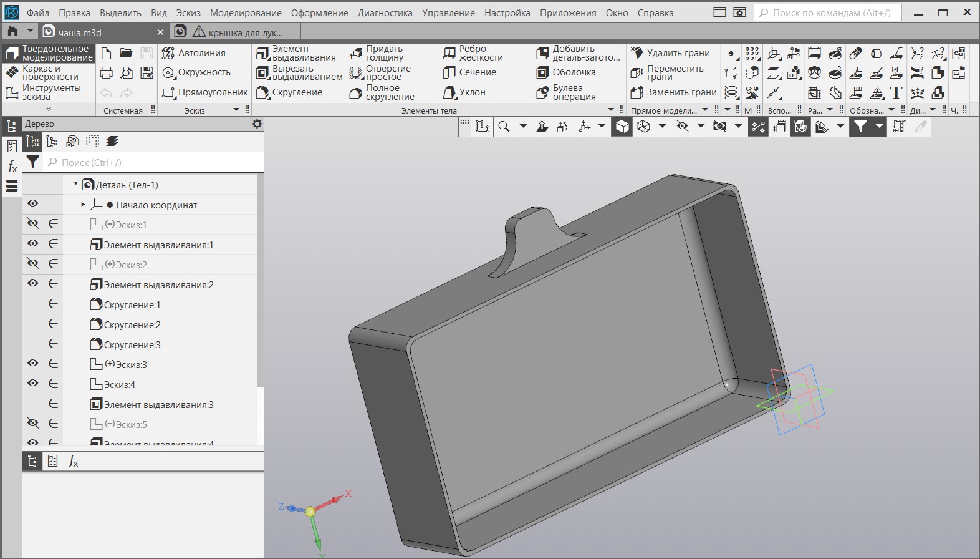This screenshot has width=980, height=559.
Task: Hide Элемент выдавливания:2 via eye icon
Action: pyautogui.click(x=33, y=284)
